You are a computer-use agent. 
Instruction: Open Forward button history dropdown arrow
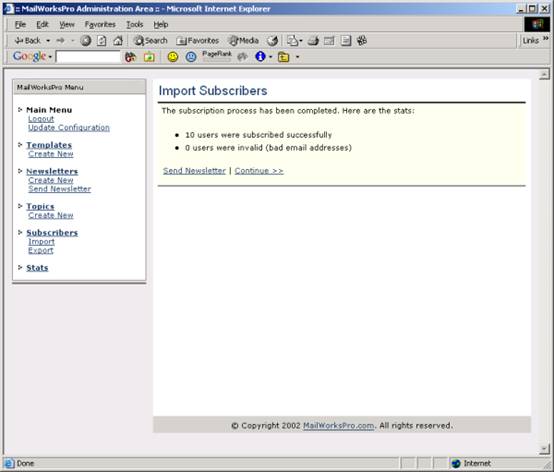[72, 41]
